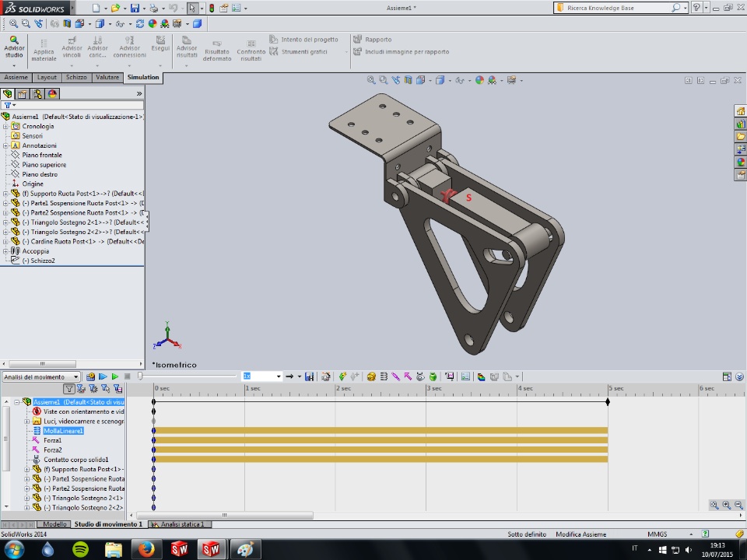Toggle the filter button in the motion tree
This screenshot has height=560, width=747.
(x=69, y=388)
